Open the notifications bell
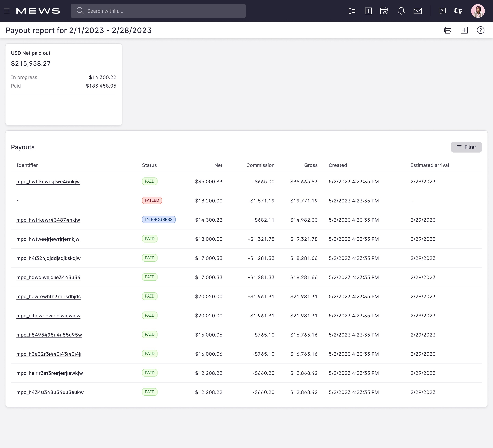The width and height of the screenshot is (493, 448). click(x=401, y=11)
